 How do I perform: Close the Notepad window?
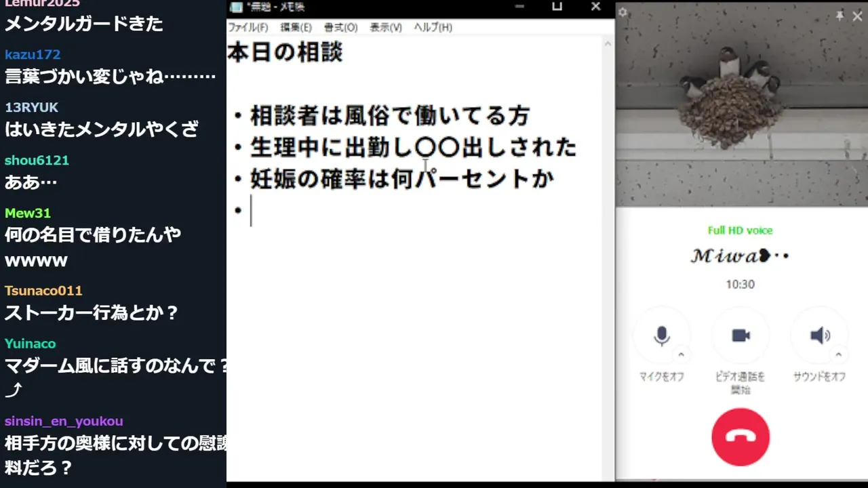tap(595, 7)
